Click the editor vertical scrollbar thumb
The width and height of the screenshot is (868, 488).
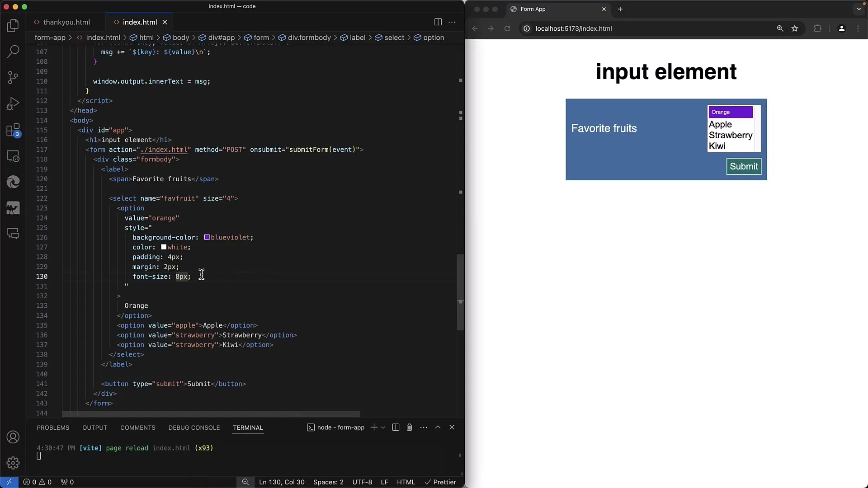coord(460,292)
